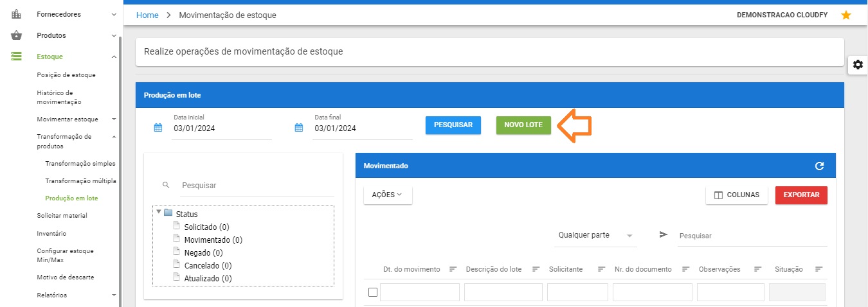Collapse the Status tree node
Image resolution: width=868 pixels, height=307 pixels.
click(x=159, y=212)
